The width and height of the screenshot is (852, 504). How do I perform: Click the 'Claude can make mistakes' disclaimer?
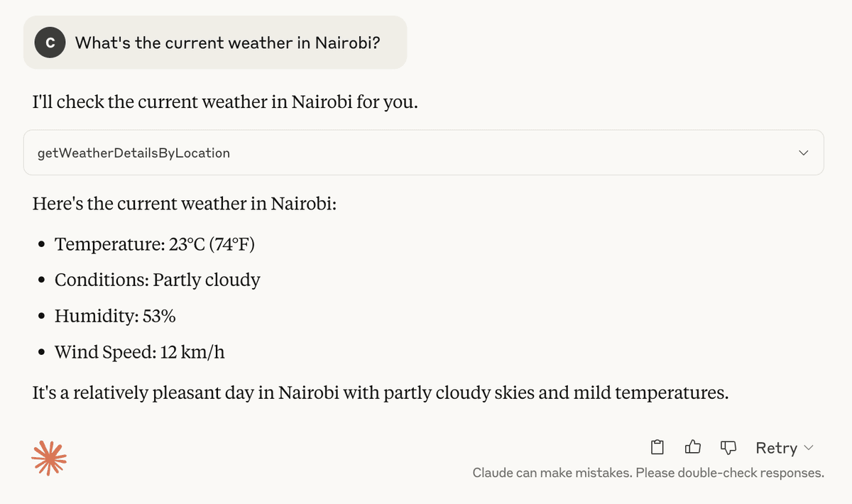648,473
